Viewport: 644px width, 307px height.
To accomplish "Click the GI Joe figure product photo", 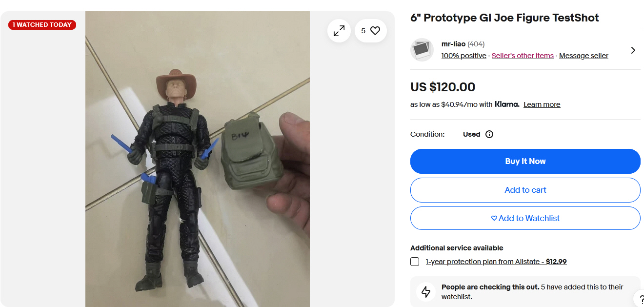I will click(198, 159).
